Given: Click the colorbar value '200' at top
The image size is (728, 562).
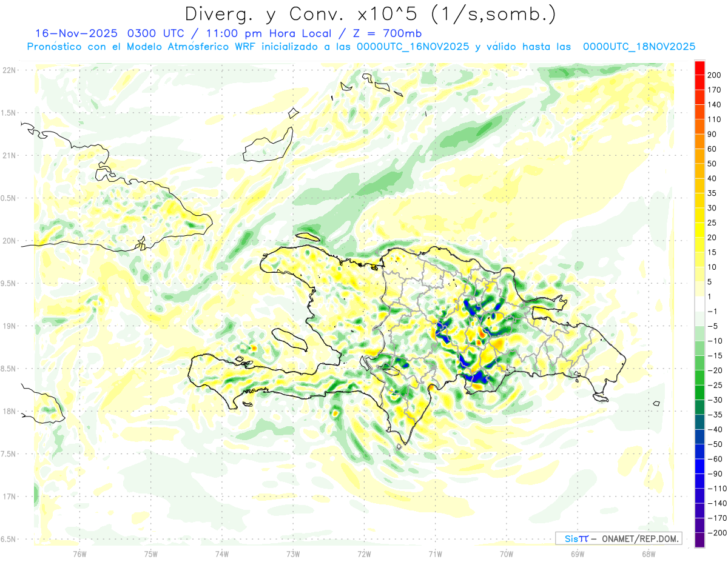Looking at the screenshot, I should pyautogui.click(x=714, y=75).
